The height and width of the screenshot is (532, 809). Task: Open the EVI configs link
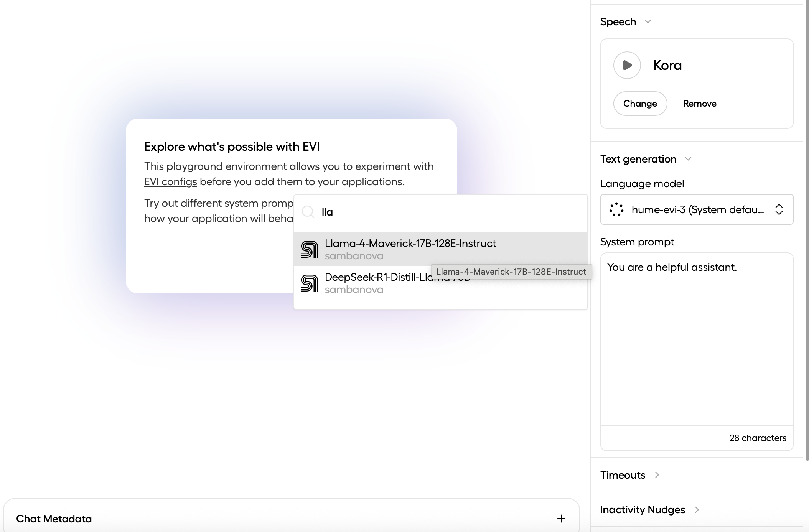pos(170,182)
